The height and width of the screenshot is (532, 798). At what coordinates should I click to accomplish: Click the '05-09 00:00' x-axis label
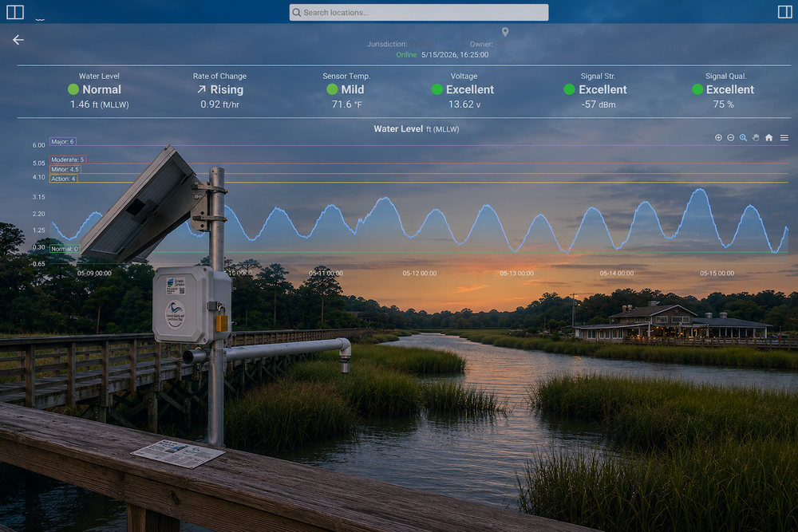pos(94,274)
